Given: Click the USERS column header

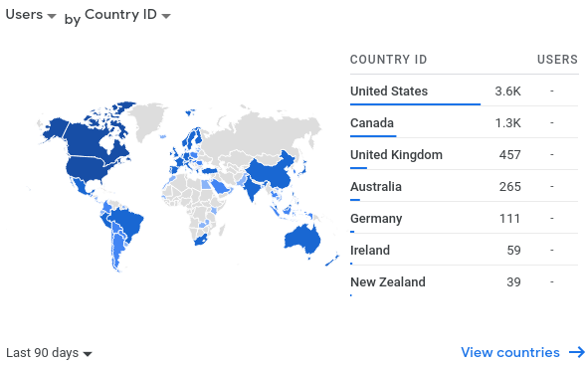Looking at the screenshot, I should (557, 60).
